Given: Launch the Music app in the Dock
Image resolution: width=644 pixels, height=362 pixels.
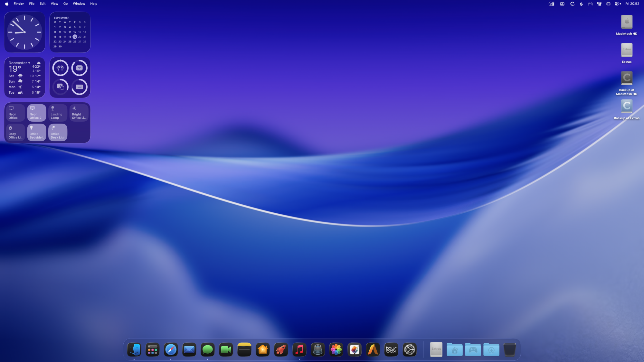Looking at the screenshot, I should click(299, 349).
